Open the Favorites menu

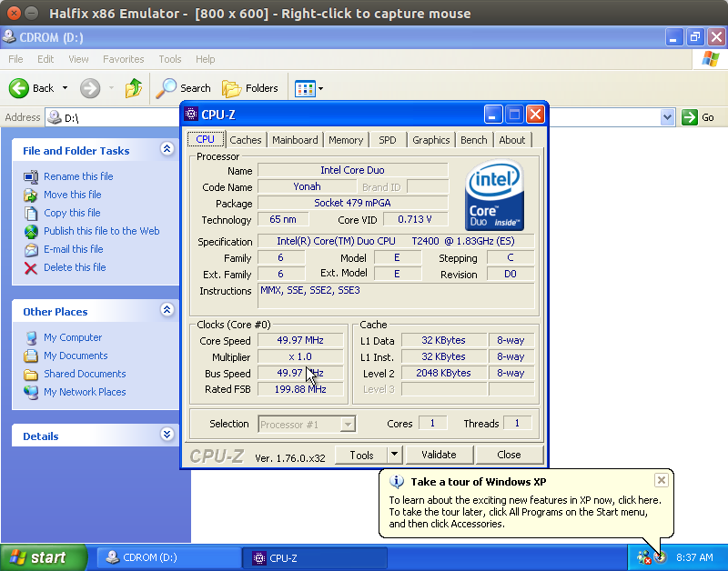(123, 58)
